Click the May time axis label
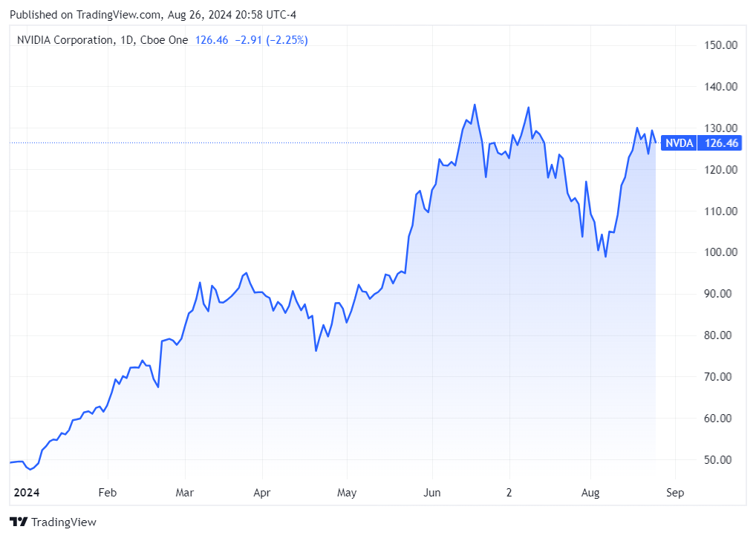Image resolution: width=756 pixels, height=538 pixels. coord(347,493)
